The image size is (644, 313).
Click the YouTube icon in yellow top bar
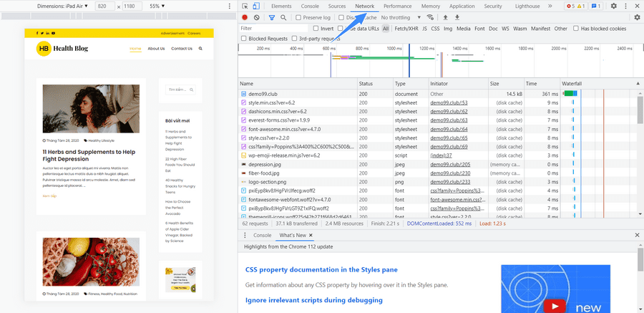[x=54, y=33]
